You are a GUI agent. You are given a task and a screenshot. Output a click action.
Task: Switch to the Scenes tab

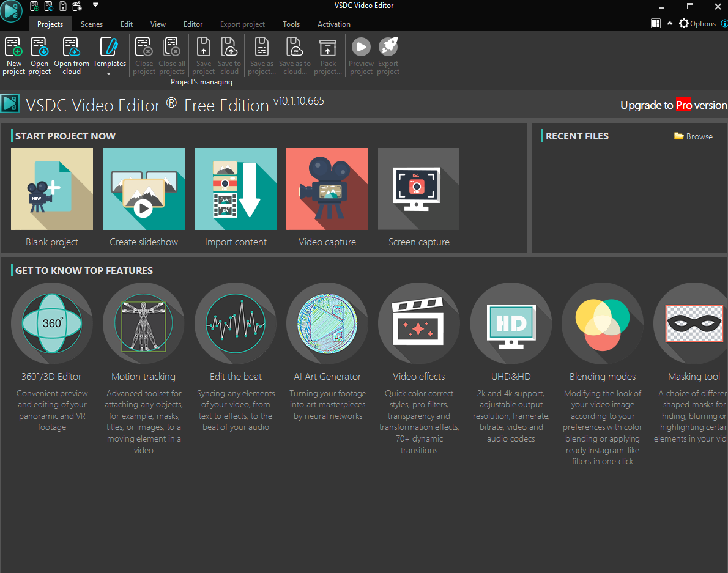(92, 24)
